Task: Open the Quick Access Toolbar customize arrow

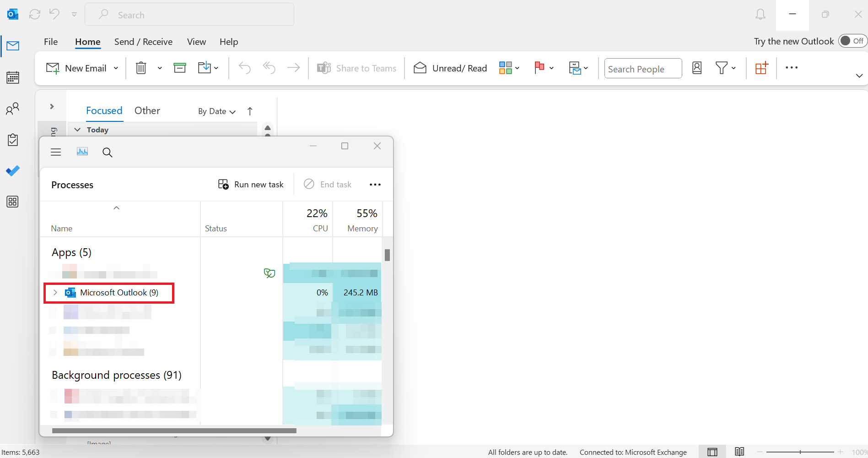Action: point(74,15)
